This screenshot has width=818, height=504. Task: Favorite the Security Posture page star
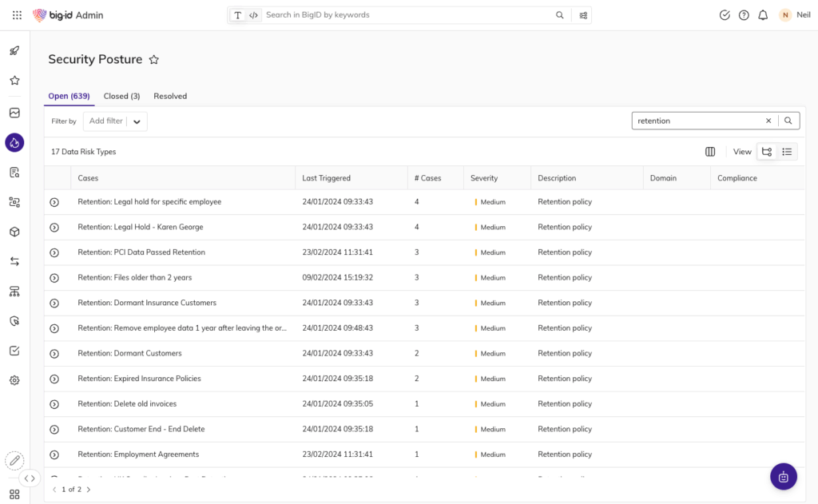pyautogui.click(x=154, y=60)
